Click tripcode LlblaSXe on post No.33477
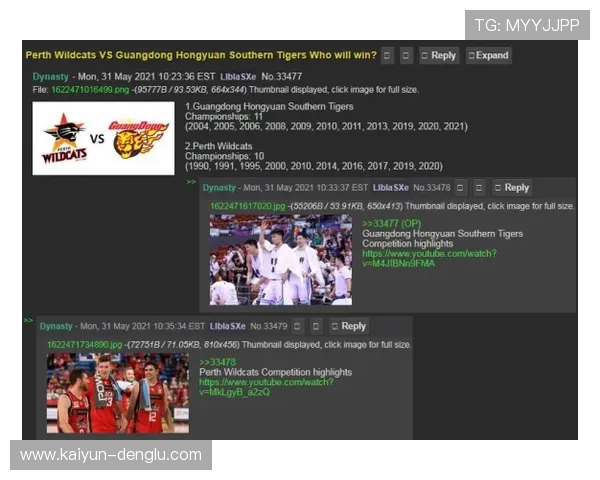This screenshot has height=480, width=600. click(x=238, y=77)
